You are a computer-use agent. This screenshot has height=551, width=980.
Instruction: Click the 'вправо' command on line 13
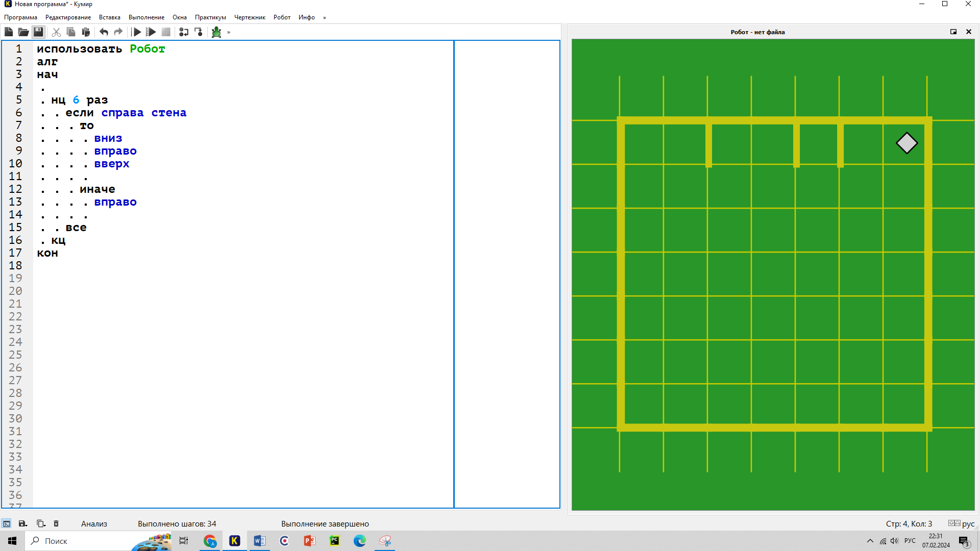(115, 202)
